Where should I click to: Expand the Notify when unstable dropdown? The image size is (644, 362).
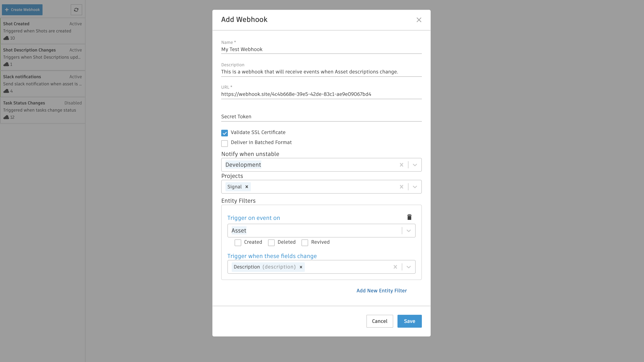pyautogui.click(x=415, y=165)
